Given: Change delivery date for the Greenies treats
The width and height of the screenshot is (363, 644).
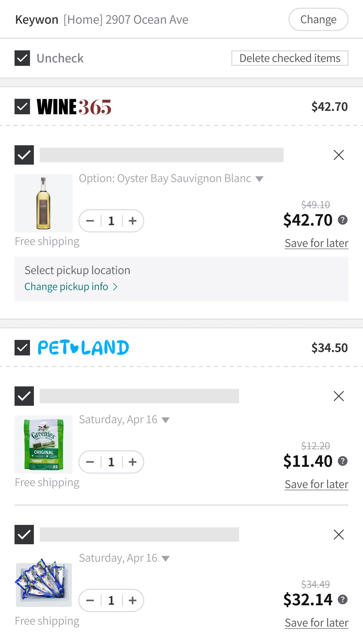Looking at the screenshot, I should click(166, 419).
